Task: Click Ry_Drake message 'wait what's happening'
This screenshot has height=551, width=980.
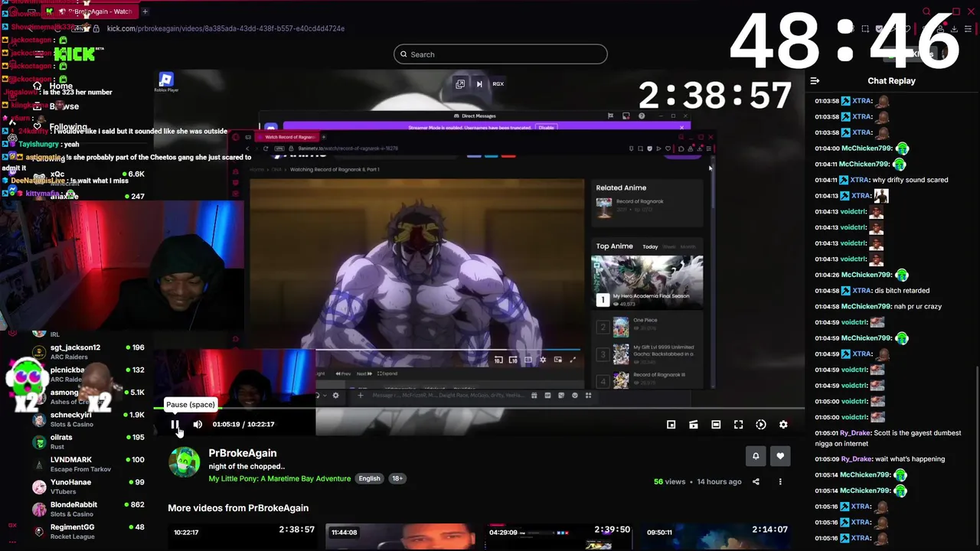Action: point(910,459)
